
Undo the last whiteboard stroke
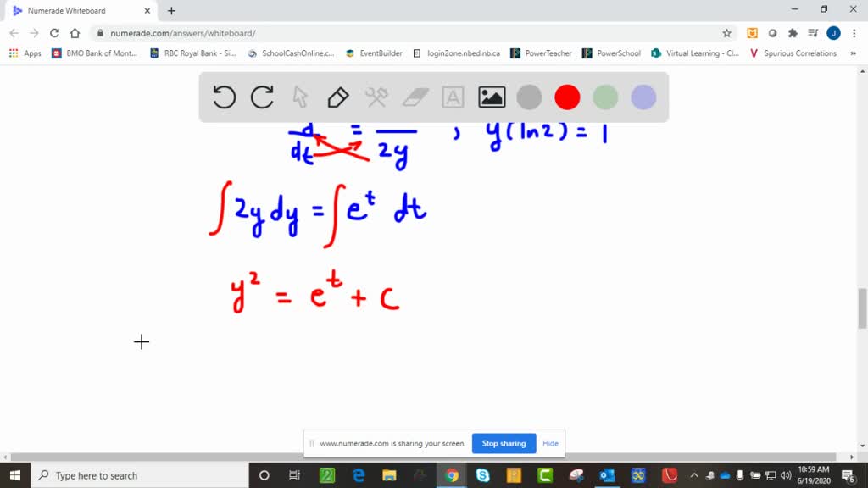coord(224,97)
